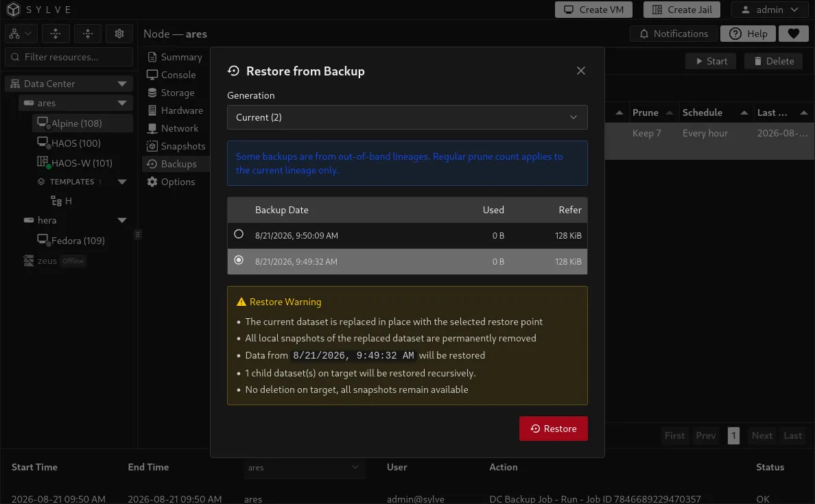815x504 pixels.
Task: Click the HAOS-W (101) jail icon
Action: coord(43,162)
